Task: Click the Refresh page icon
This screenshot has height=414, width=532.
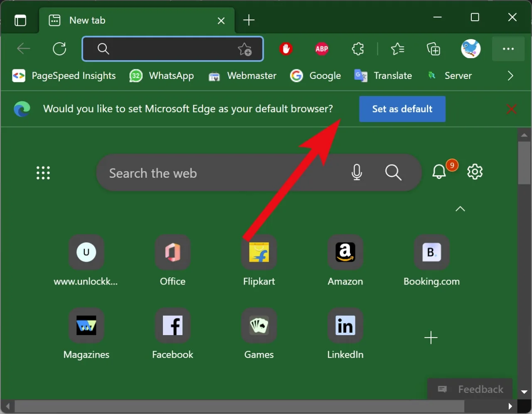Action: click(x=59, y=49)
